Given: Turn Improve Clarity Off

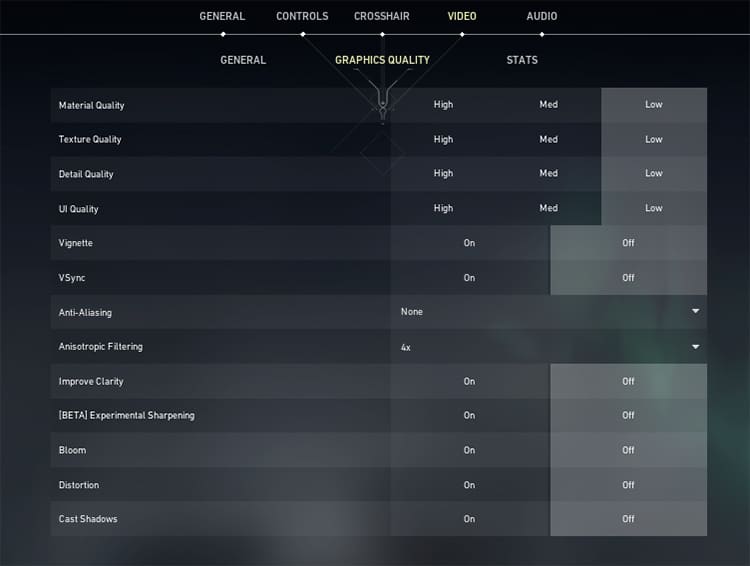Looking at the screenshot, I should [x=629, y=381].
